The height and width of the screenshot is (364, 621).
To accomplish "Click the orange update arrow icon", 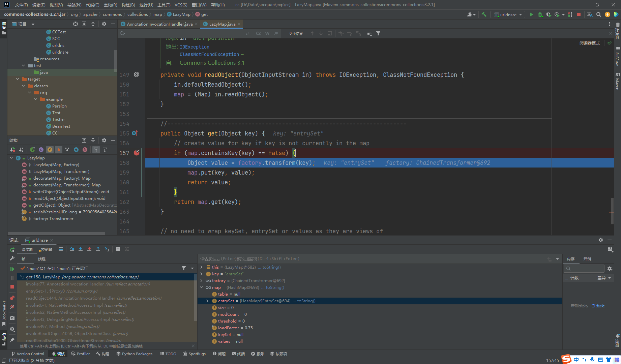I will [x=607, y=14].
